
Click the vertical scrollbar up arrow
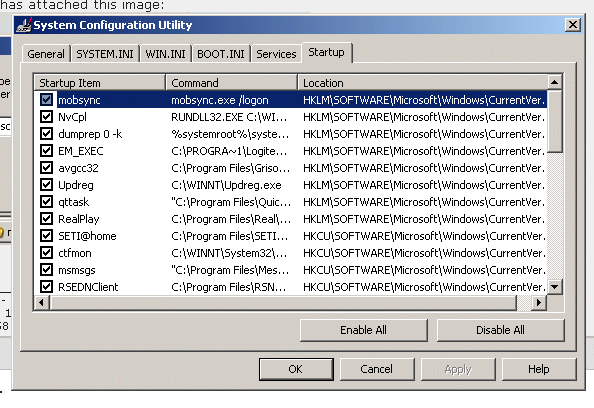[x=555, y=82]
